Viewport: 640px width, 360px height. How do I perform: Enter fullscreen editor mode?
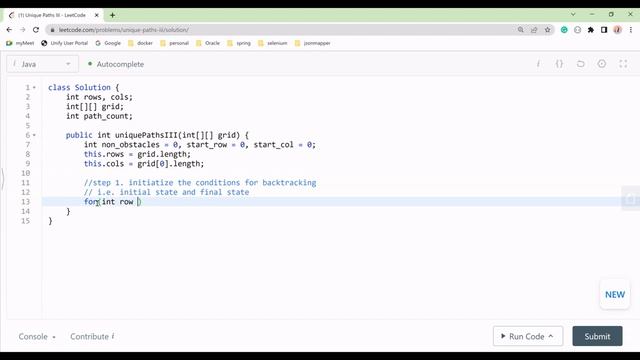pyautogui.click(x=623, y=64)
